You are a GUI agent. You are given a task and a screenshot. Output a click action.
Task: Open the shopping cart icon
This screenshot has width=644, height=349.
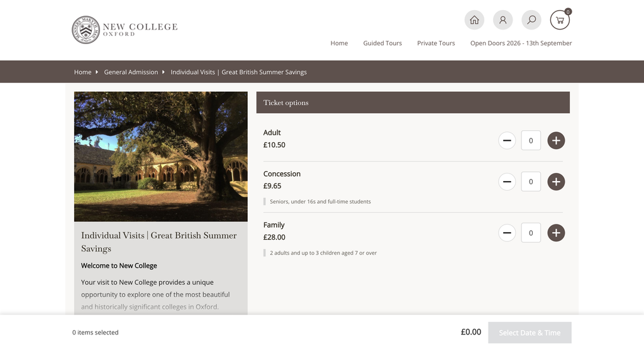(560, 19)
